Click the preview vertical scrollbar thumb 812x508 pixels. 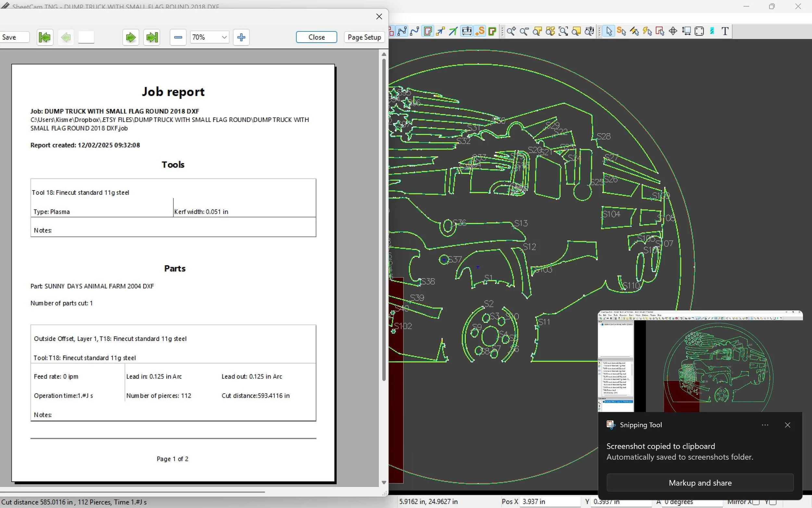[384, 218]
